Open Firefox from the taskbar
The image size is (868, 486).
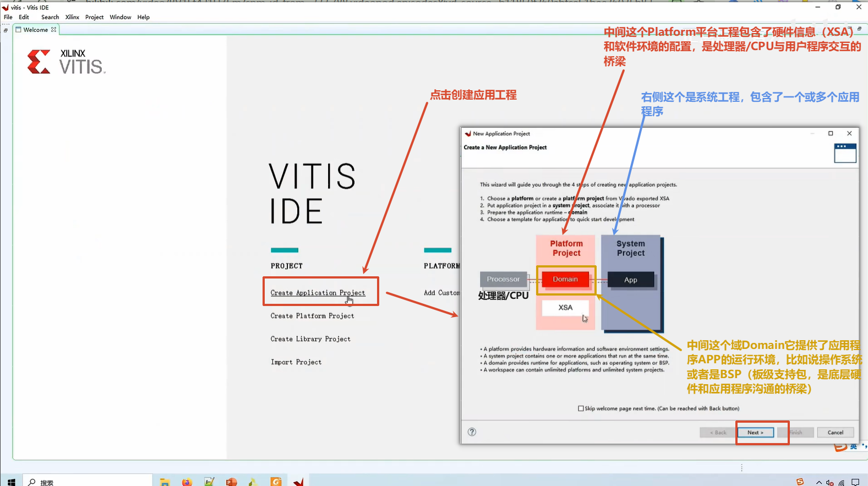coord(187,482)
